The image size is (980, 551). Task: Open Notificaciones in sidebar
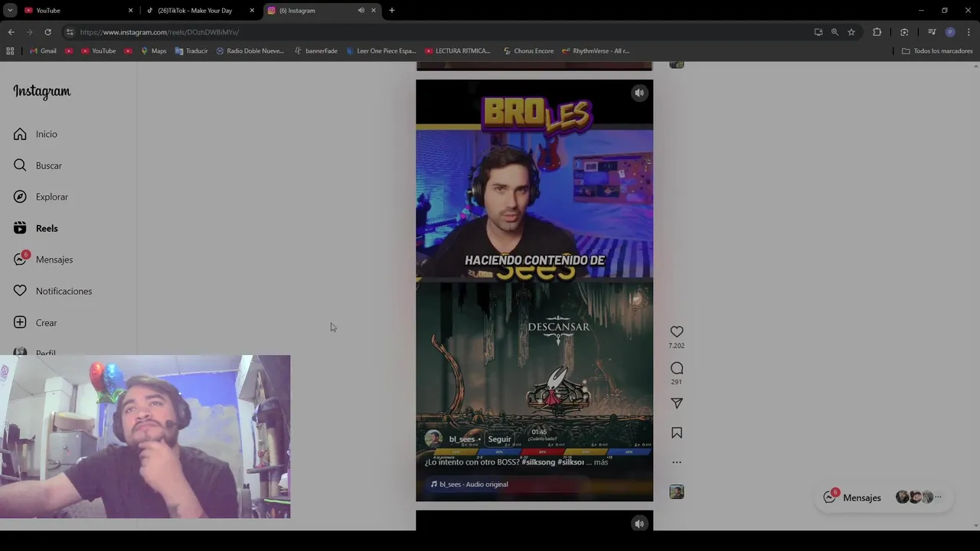coord(52,291)
